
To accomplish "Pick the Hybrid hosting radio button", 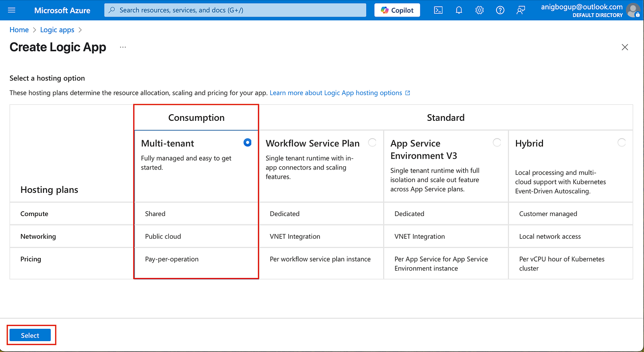I will tap(622, 142).
